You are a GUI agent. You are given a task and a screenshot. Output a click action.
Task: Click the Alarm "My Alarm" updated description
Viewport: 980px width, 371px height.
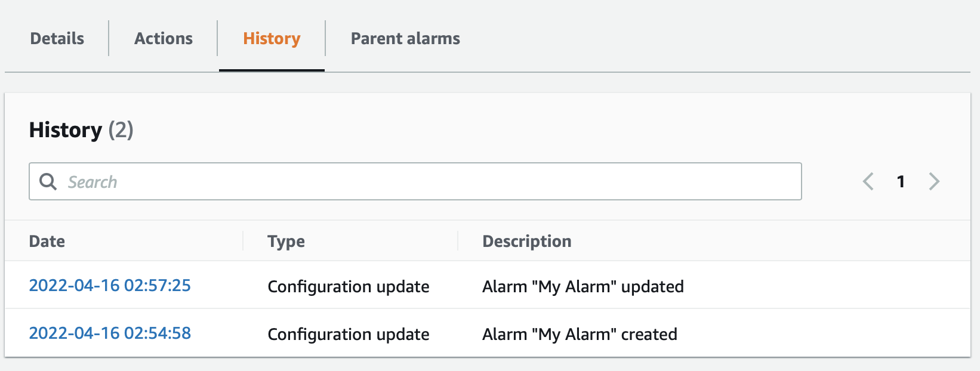(x=583, y=287)
